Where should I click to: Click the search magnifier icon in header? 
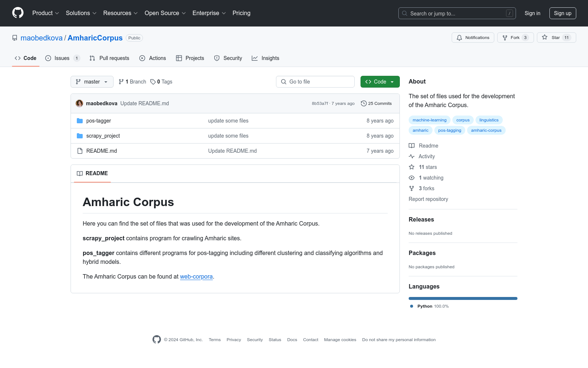point(405,13)
